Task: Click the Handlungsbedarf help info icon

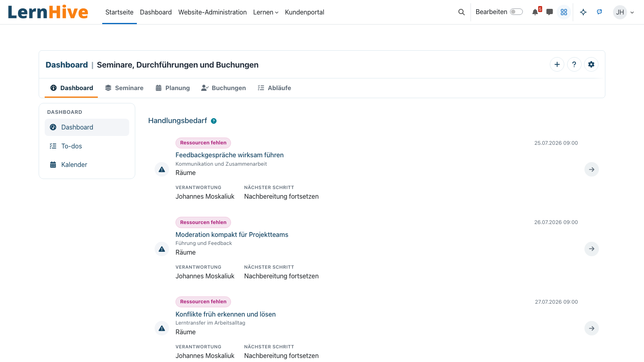Action: coord(214,121)
